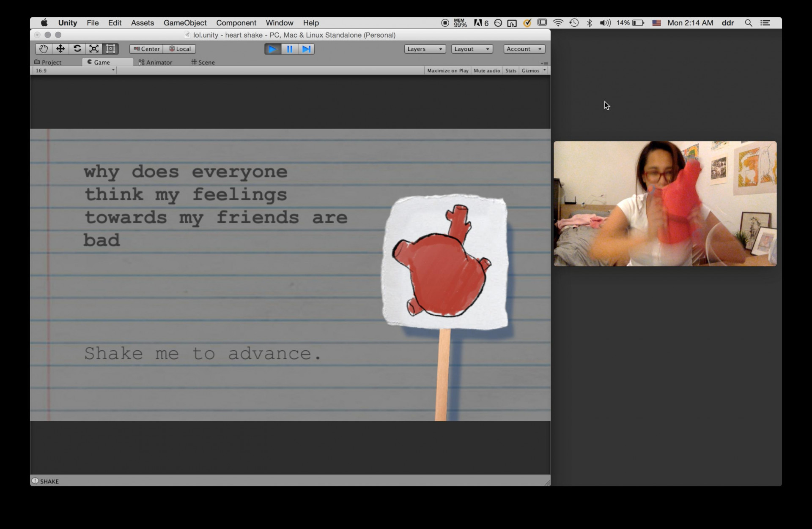The height and width of the screenshot is (529, 812).
Task: Stop play mode with the Play button
Action: coord(273,49)
